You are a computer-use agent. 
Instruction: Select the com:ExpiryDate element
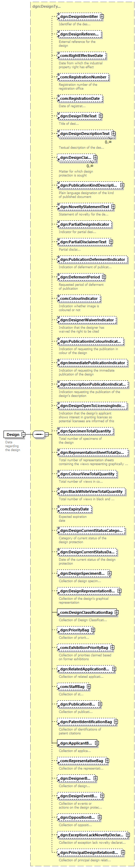point(75,509)
